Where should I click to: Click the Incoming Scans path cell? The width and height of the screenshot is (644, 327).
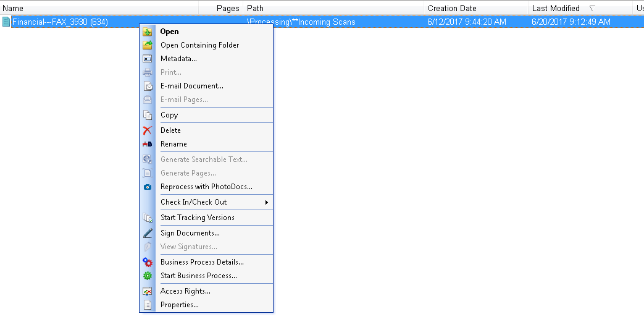coord(301,22)
